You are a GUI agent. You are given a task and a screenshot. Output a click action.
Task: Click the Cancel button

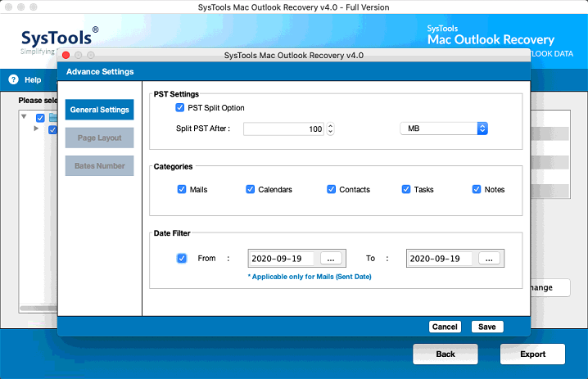coord(445,327)
